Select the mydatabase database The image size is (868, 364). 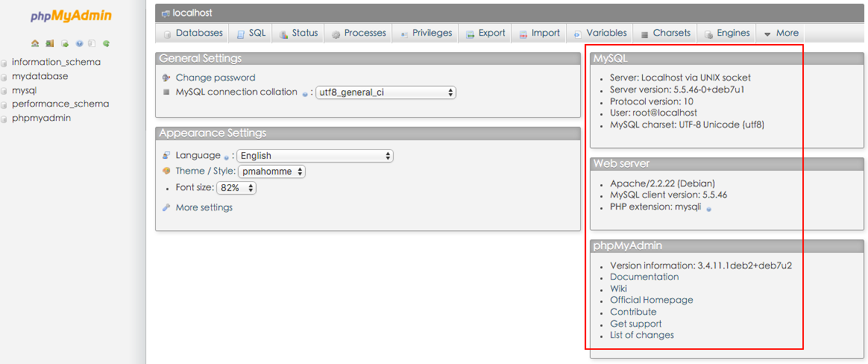(x=40, y=76)
